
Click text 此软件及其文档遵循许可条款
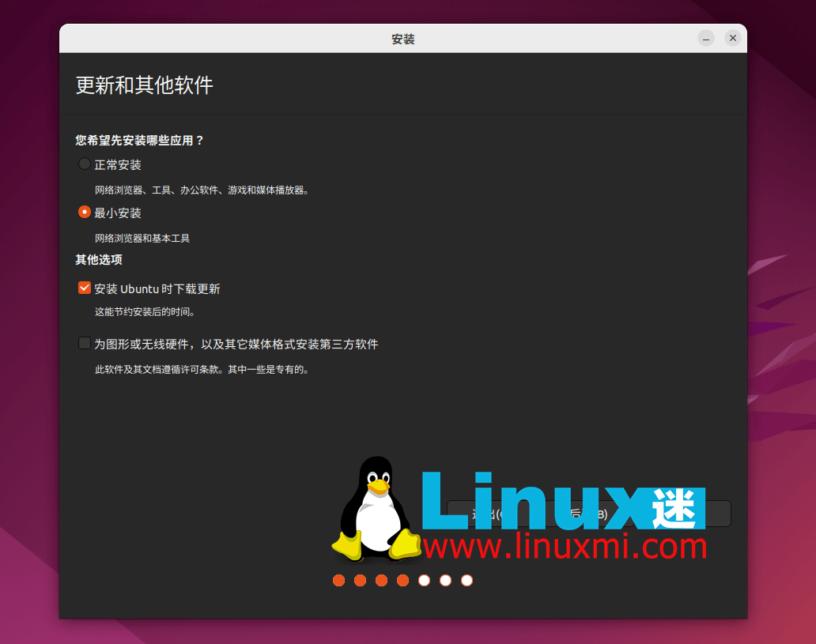tap(202, 370)
